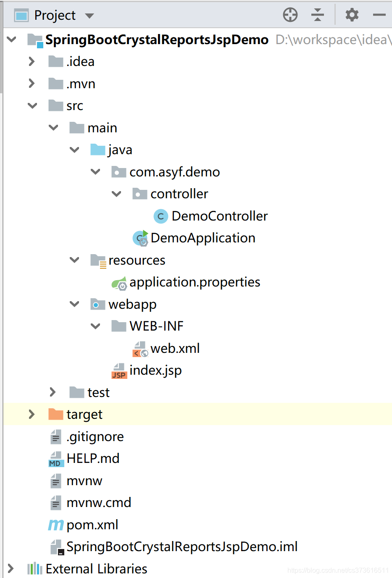The image size is (392, 578).
Task: Click the Collapse All icon
Action: point(318,15)
